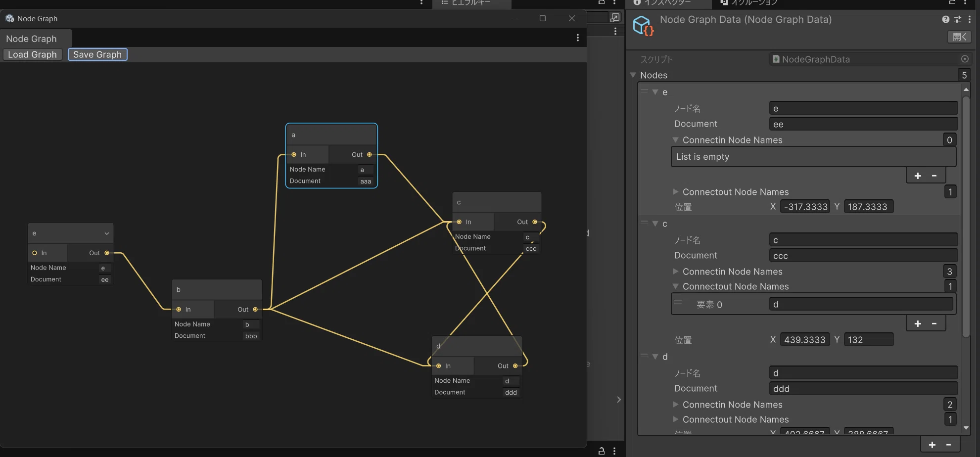Remove element from Nodes list
Viewport: 980px width, 457px height.
tap(949, 445)
